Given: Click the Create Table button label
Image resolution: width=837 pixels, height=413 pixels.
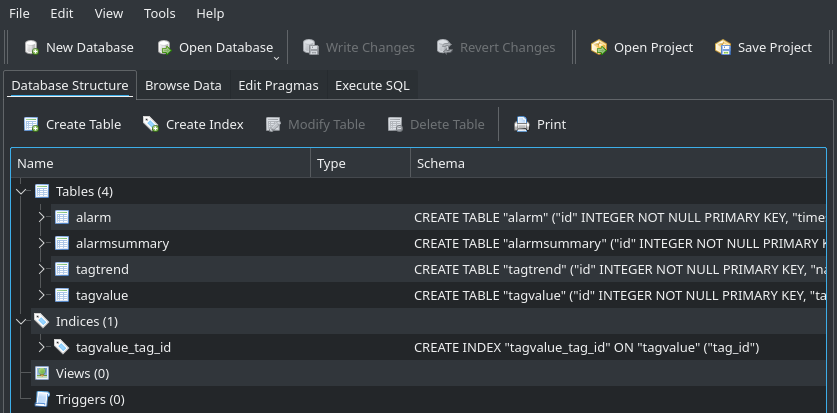Looking at the screenshot, I should (83, 124).
